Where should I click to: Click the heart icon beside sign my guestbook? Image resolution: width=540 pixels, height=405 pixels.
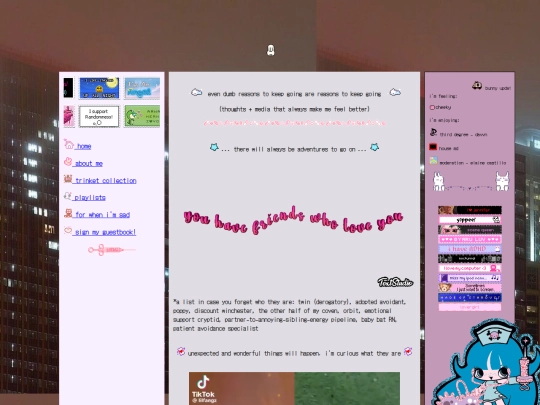click(68, 230)
